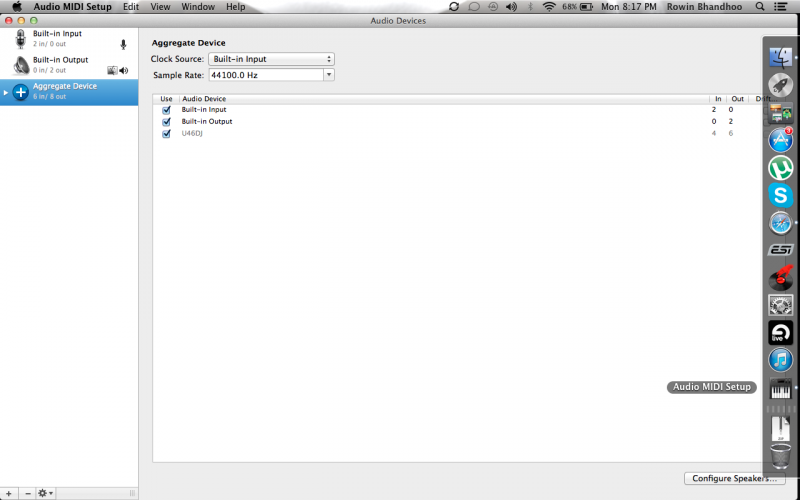Viewport: 800px width, 500px height.
Task: Click the volume icon in menu bar
Action: coord(511,7)
